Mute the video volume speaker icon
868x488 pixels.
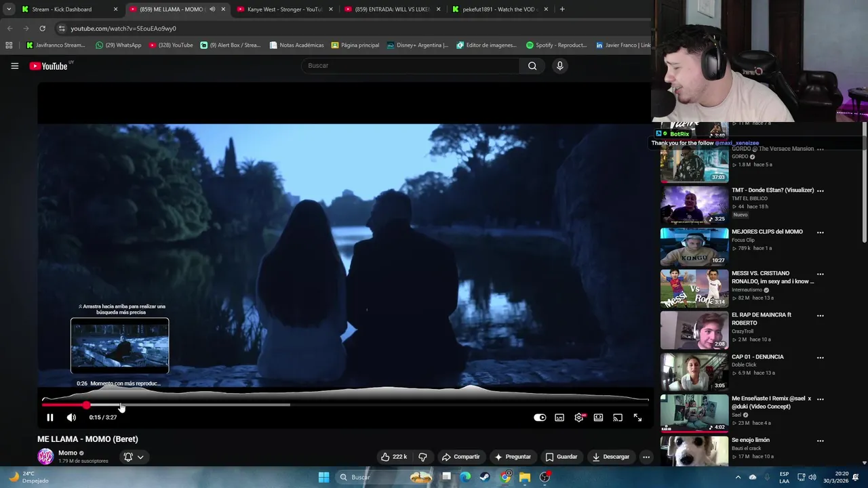point(71,418)
